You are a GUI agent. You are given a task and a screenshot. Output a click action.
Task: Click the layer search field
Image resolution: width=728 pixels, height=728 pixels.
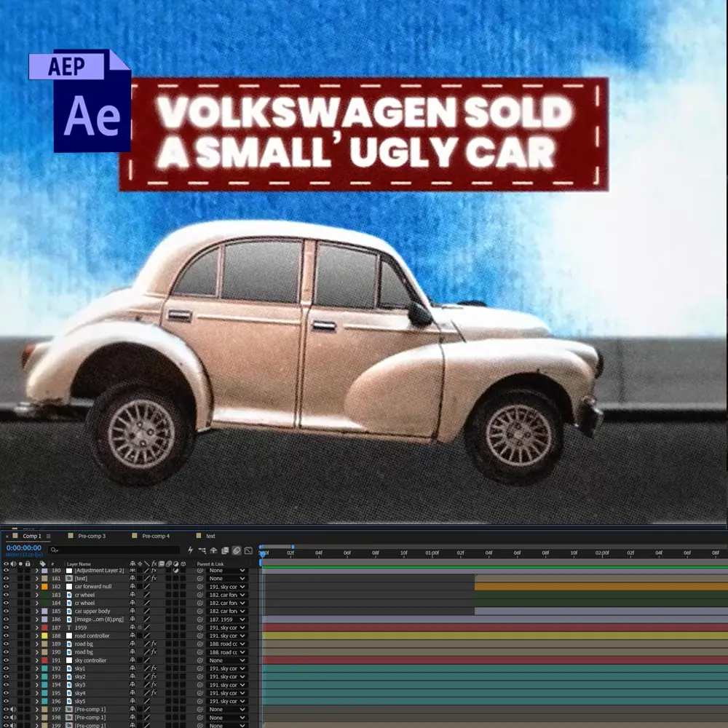(x=114, y=550)
